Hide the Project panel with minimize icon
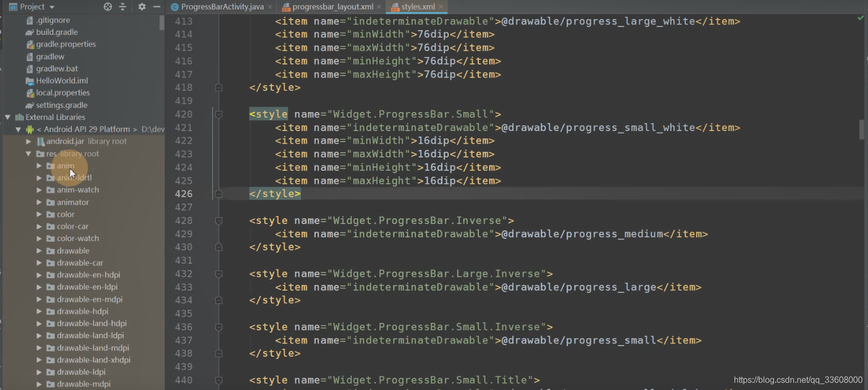Image resolution: width=868 pixels, height=390 pixels. (156, 7)
